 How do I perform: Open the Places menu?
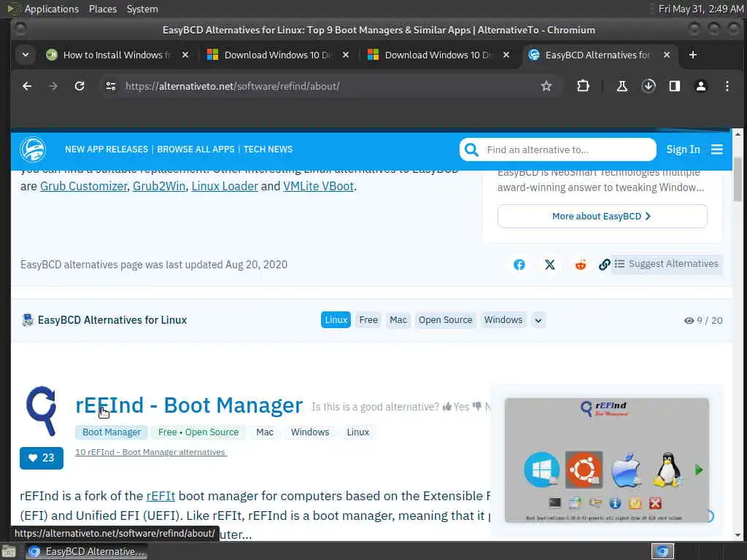(x=102, y=9)
